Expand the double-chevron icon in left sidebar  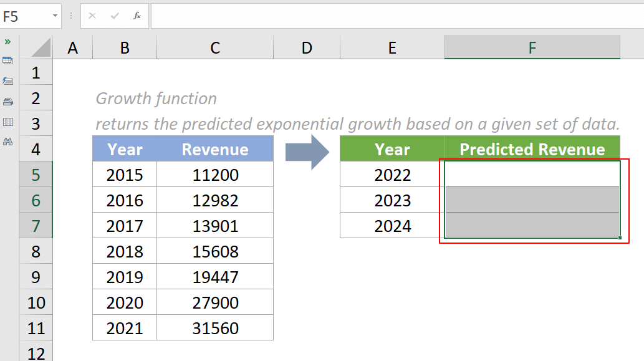(8, 44)
